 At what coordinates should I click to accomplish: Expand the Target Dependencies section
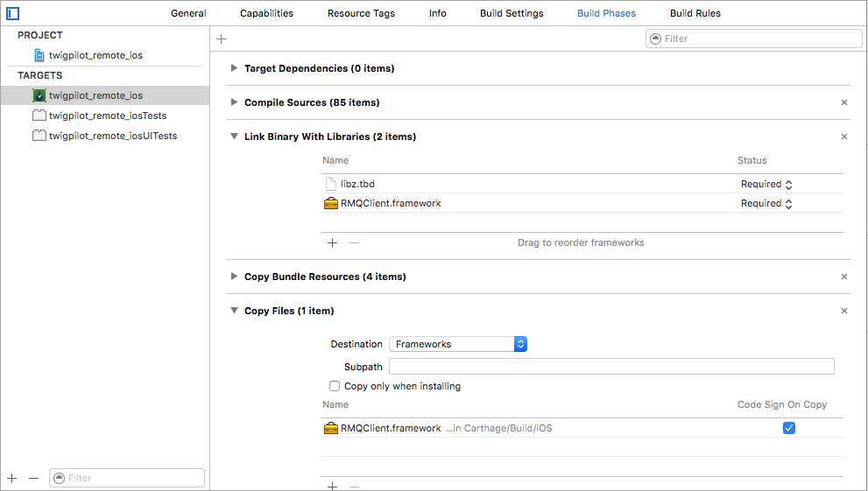pos(234,68)
